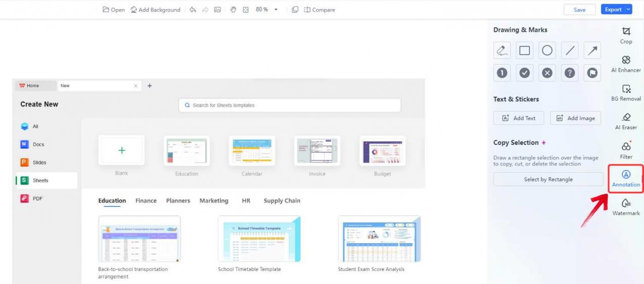Select the arrow drawing tool
Image resolution: width=644 pixels, height=284 pixels.
pos(593,50)
